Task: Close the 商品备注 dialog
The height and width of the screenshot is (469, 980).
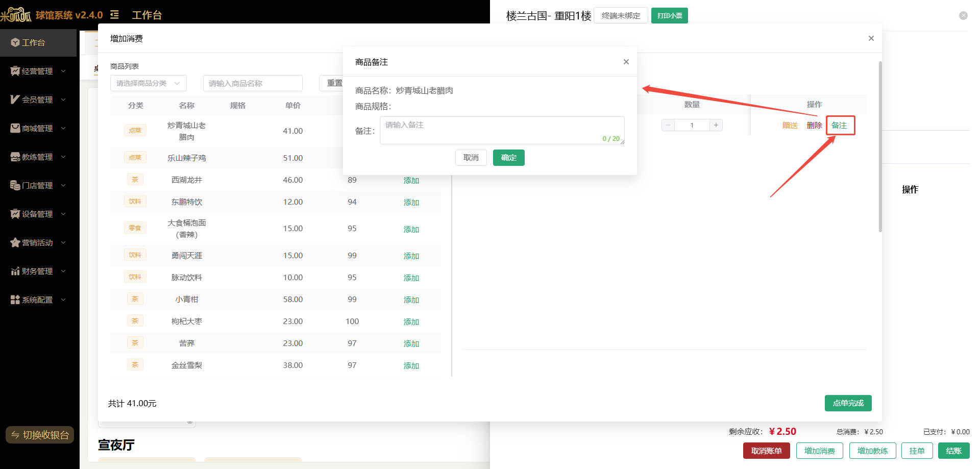Action: (x=626, y=62)
